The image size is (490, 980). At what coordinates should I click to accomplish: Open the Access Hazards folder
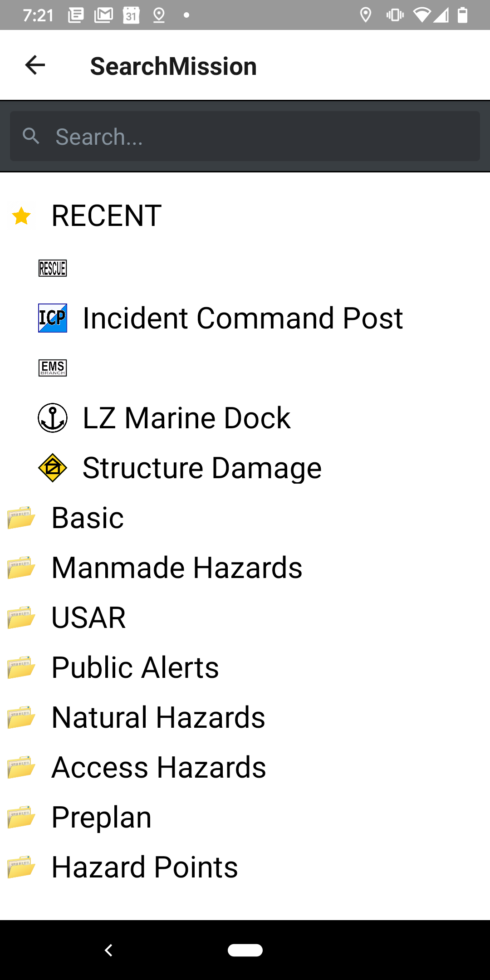pyautogui.click(x=245, y=767)
